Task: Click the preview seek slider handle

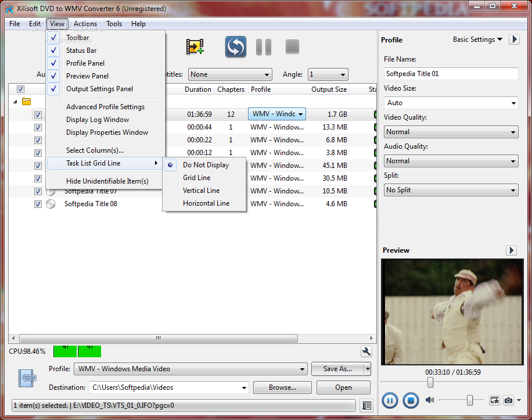Action: (430, 382)
